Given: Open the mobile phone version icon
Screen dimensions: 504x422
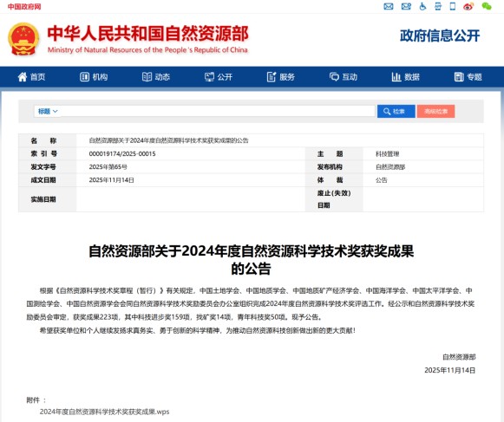Looking at the screenshot, I should tap(453, 6).
